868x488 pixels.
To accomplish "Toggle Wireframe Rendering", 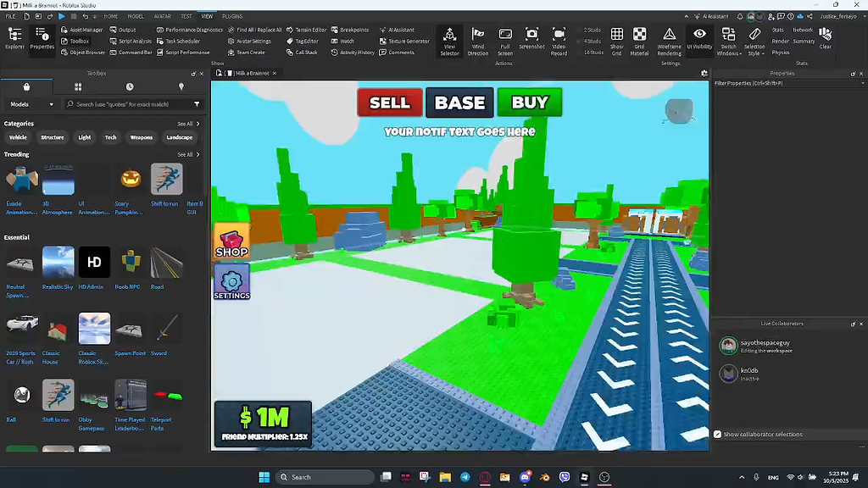I will click(670, 42).
